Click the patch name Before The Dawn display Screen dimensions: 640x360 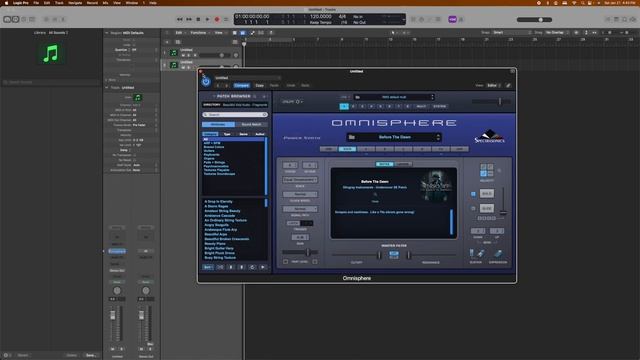[x=394, y=137]
